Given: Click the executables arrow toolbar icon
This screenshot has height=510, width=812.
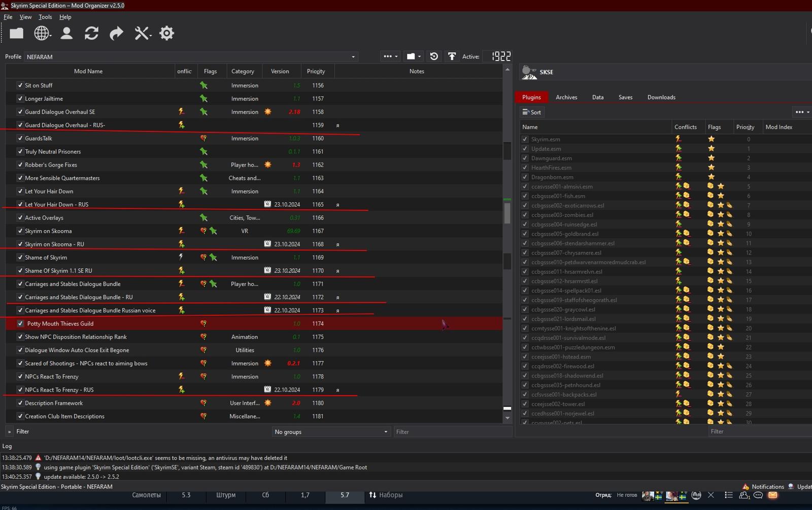Looking at the screenshot, I should coord(116,34).
